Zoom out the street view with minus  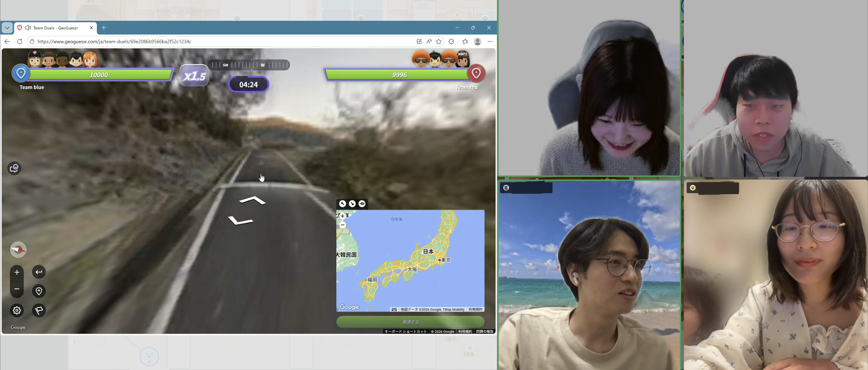coord(17,289)
